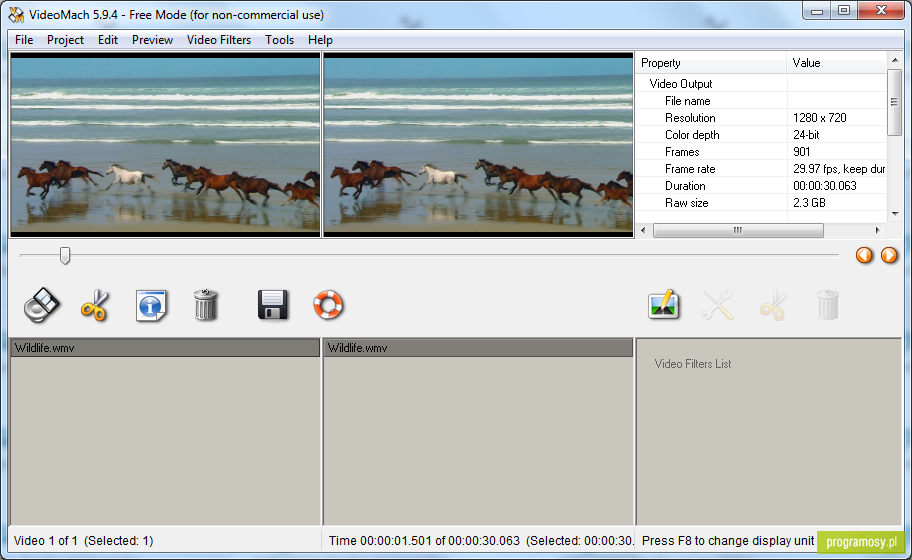Select the Duration property label
The image size is (912, 560).
coord(685,186)
